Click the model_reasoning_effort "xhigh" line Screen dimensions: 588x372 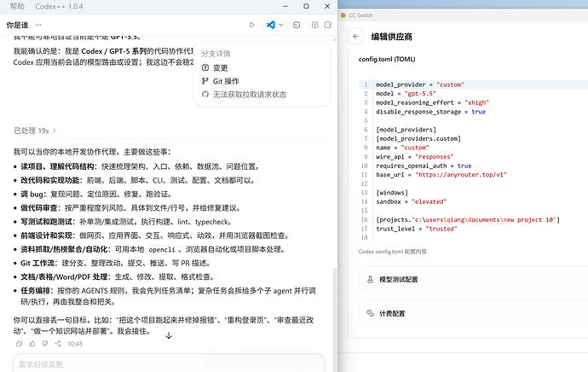coord(432,102)
